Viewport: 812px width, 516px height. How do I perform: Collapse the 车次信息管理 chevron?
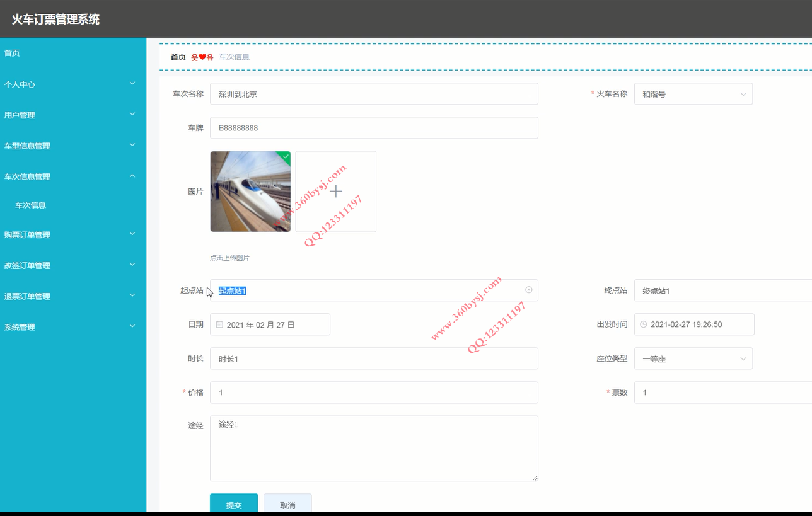132,176
